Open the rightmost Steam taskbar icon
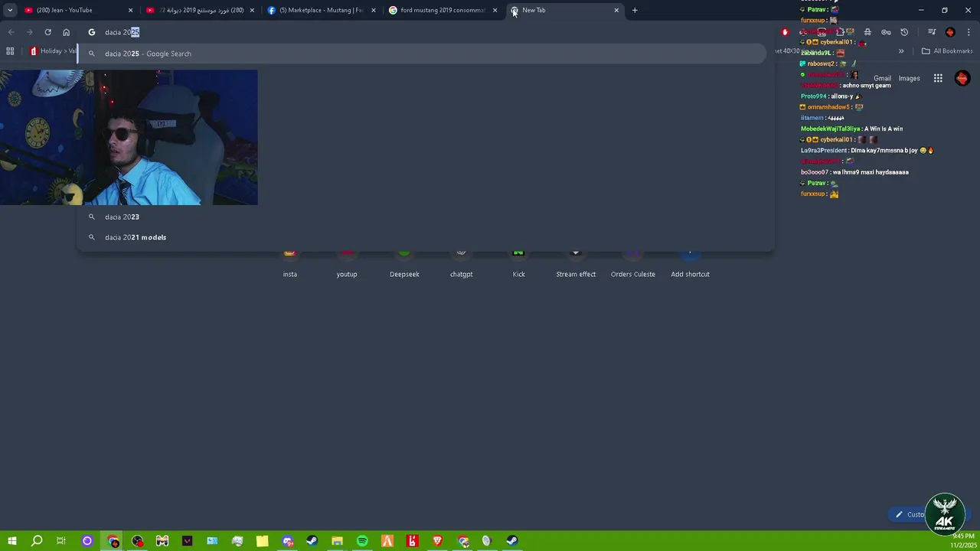 click(x=512, y=541)
